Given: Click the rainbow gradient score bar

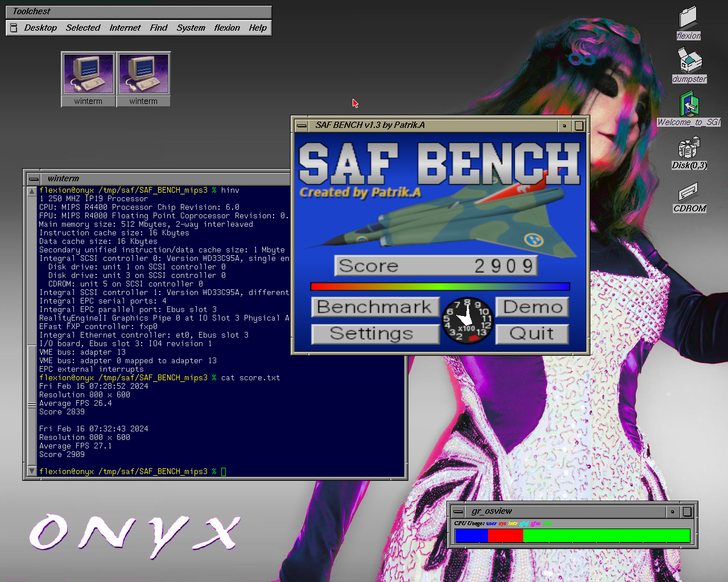Looking at the screenshot, I should (440, 286).
